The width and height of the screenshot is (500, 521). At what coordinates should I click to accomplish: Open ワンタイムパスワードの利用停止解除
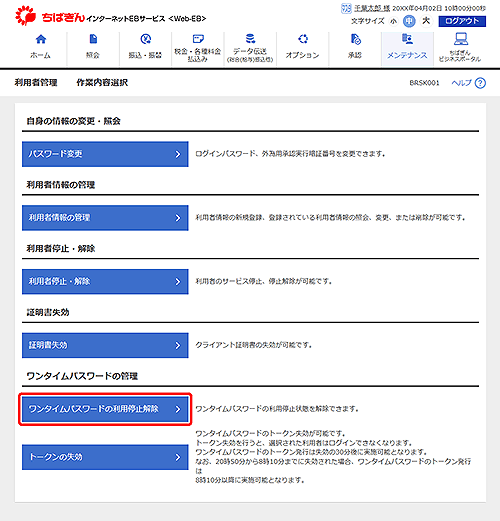(105, 409)
